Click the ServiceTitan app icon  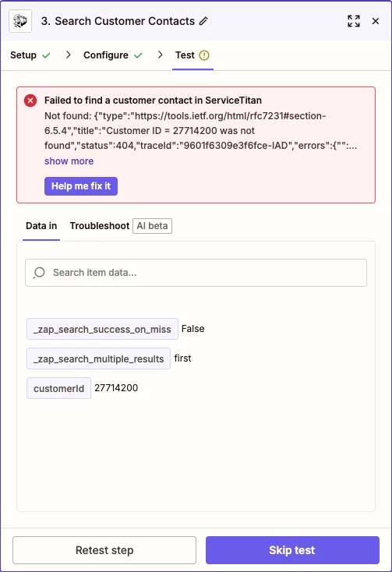[x=20, y=21]
